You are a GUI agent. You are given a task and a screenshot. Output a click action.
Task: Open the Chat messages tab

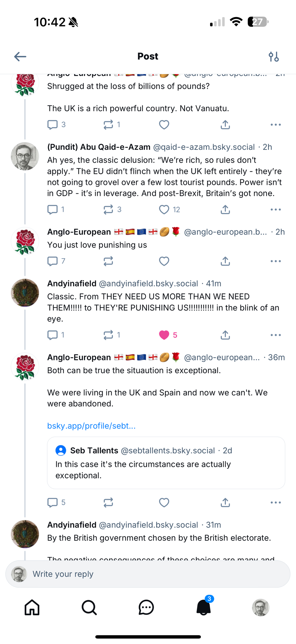[146, 608]
